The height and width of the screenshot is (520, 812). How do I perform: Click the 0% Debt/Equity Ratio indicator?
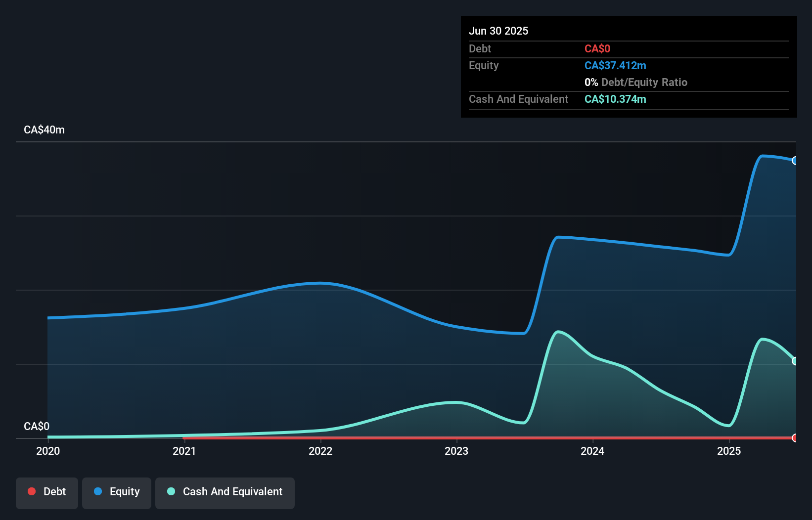coord(636,82)
